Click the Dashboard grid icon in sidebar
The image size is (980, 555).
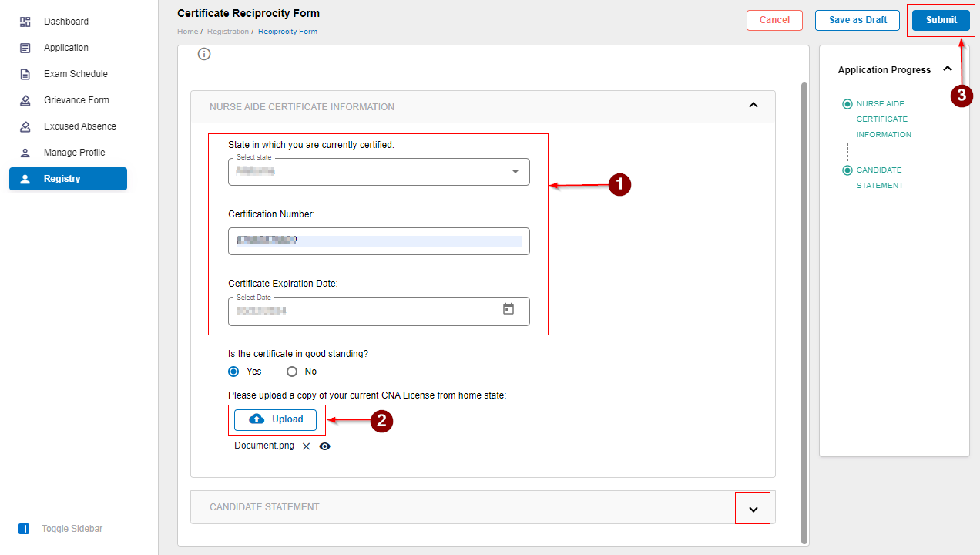pos(25,22)
